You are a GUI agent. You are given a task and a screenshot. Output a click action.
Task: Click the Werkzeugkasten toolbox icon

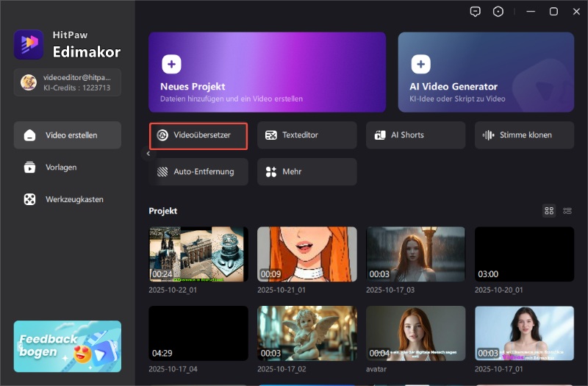tap(29, 199)
